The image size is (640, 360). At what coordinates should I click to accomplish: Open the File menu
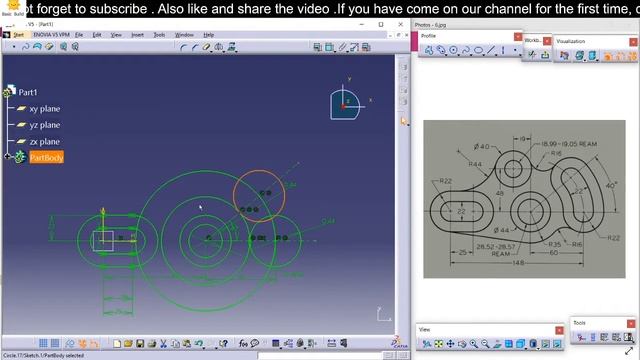79,35
